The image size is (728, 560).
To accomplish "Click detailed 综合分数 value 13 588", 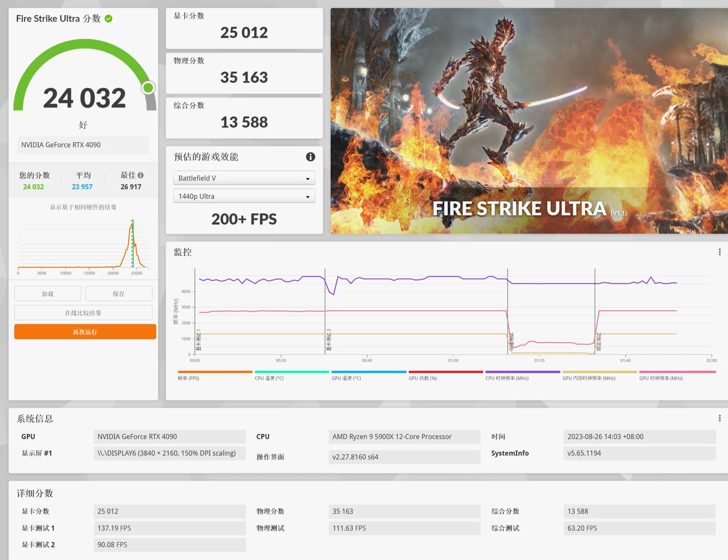I will (640, 512).
